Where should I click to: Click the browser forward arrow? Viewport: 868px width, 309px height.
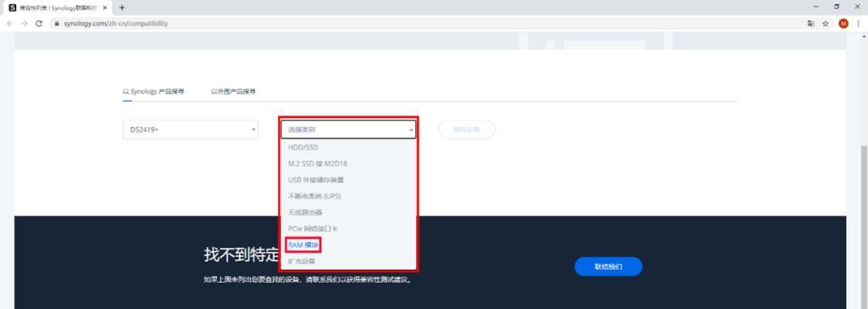point(25,24)
